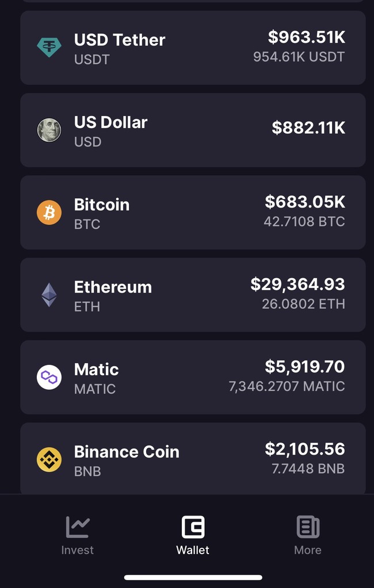The height and width of the screenshot is (588, 374).
Task: Tap the Wallet icon in bottom bar
Action: pyautogui.click(x=193, y=526)
